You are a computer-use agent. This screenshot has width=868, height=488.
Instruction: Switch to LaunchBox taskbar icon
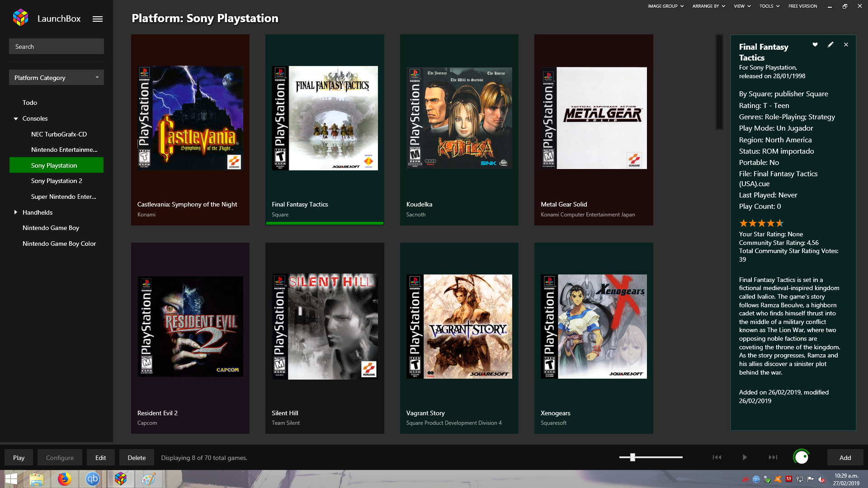pyautogui.click(x=121, y=479)
